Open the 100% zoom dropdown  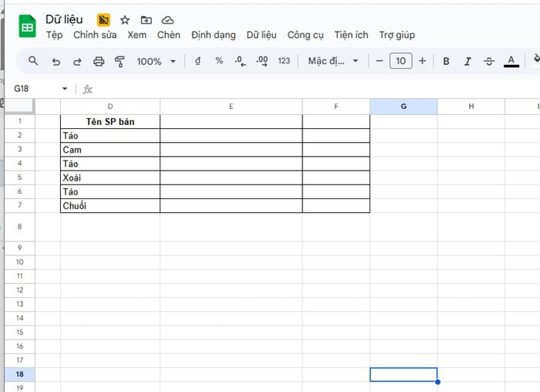(x=156, y=61)
